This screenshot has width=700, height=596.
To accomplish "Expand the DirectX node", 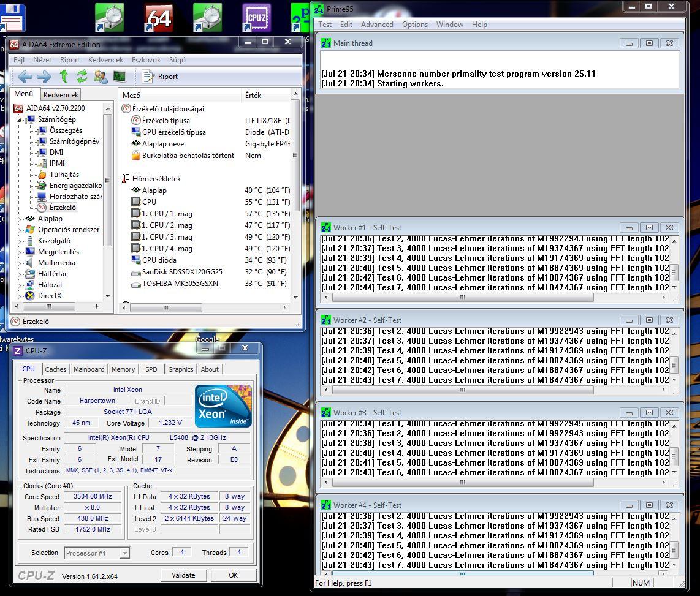I will [19, 296].
